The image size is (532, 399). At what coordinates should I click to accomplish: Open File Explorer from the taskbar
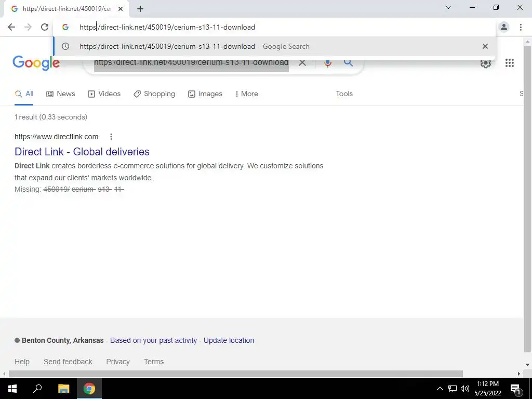click(x=63, y=389)
